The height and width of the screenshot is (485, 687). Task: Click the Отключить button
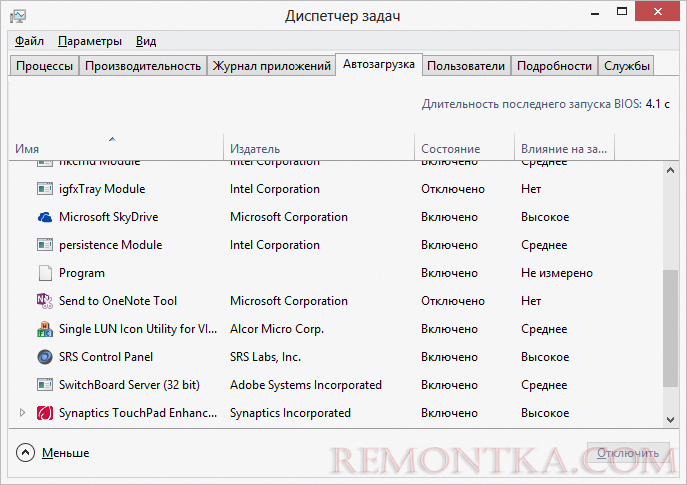coord(628,453)
